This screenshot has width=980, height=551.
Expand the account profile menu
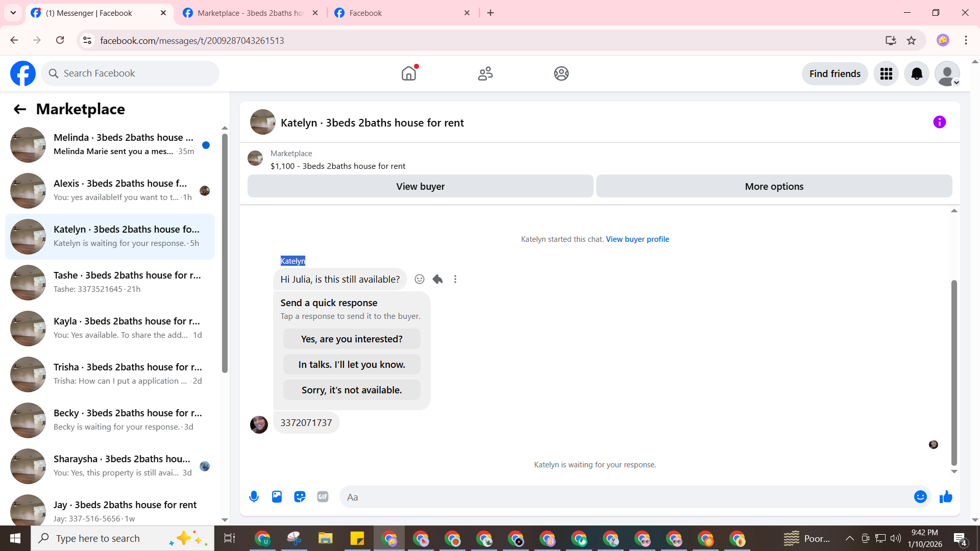click(x=947, y=73)
